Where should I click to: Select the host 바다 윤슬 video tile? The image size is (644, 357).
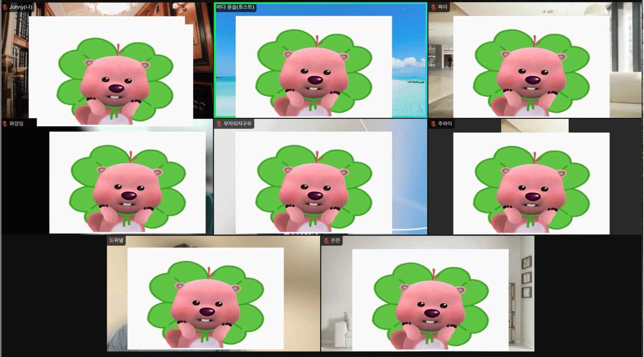click(x=320, y=60)
